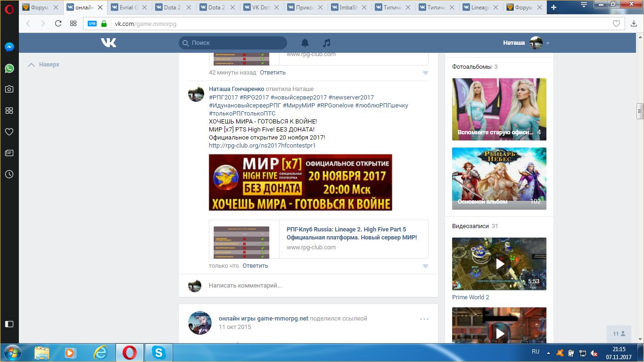Open History clock icon in sidebar
The height and width of the screenshot is (362, 644).
9,174
